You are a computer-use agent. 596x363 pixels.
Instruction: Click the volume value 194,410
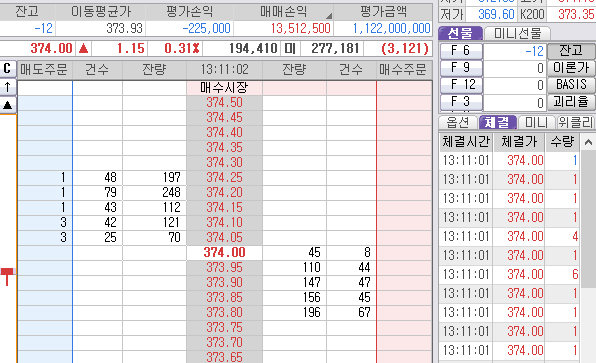pyautogui.click(x=253, y=49)
